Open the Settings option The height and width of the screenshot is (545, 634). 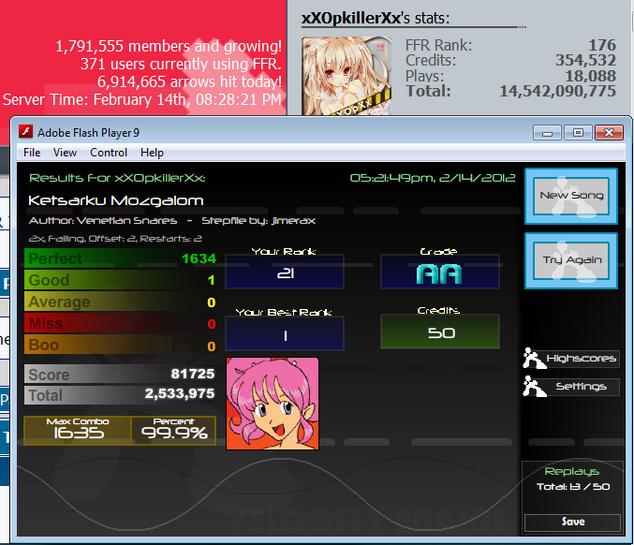point(581,387)
